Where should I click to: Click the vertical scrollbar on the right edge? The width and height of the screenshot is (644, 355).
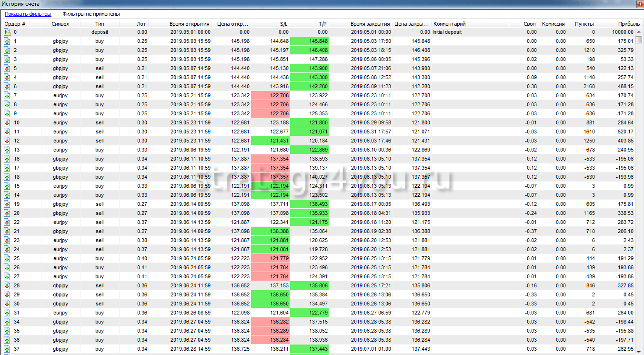[x=640, y=191]
